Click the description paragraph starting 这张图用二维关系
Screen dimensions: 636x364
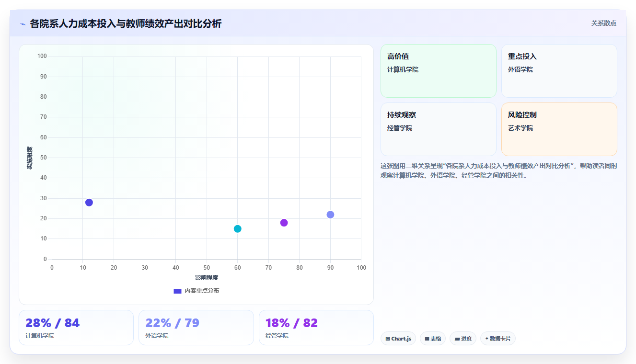[499, 171]
